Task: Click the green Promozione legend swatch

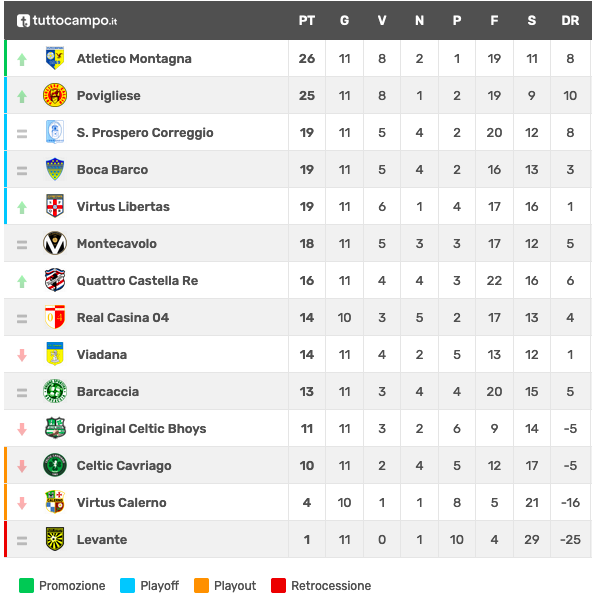Action: 26,585
